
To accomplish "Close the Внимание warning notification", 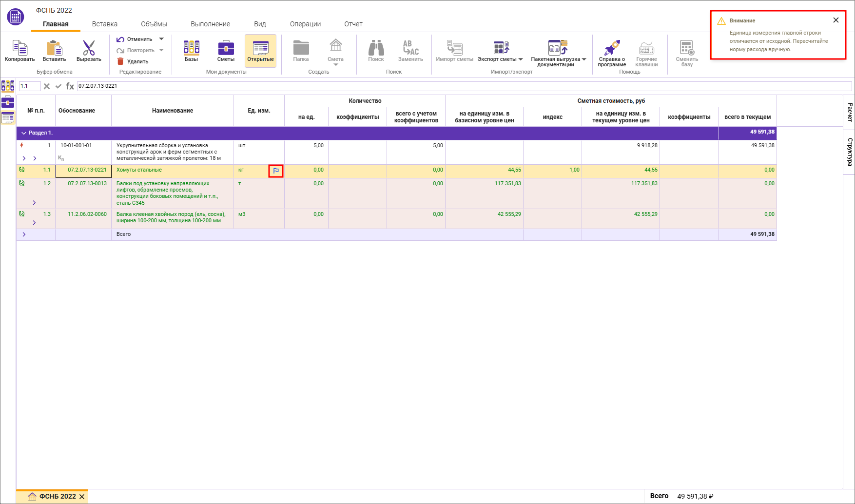I will pyautogui.click(x=836, y=20).
